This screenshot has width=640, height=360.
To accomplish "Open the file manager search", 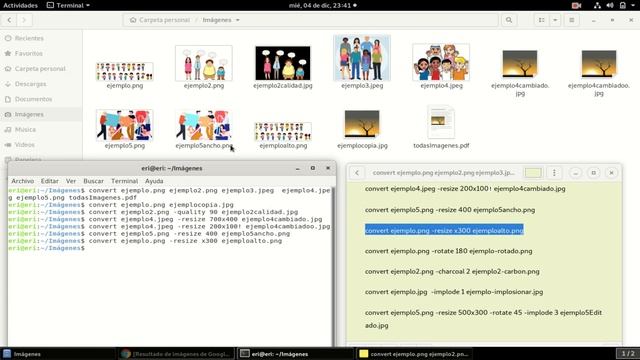I will (509, 20).
